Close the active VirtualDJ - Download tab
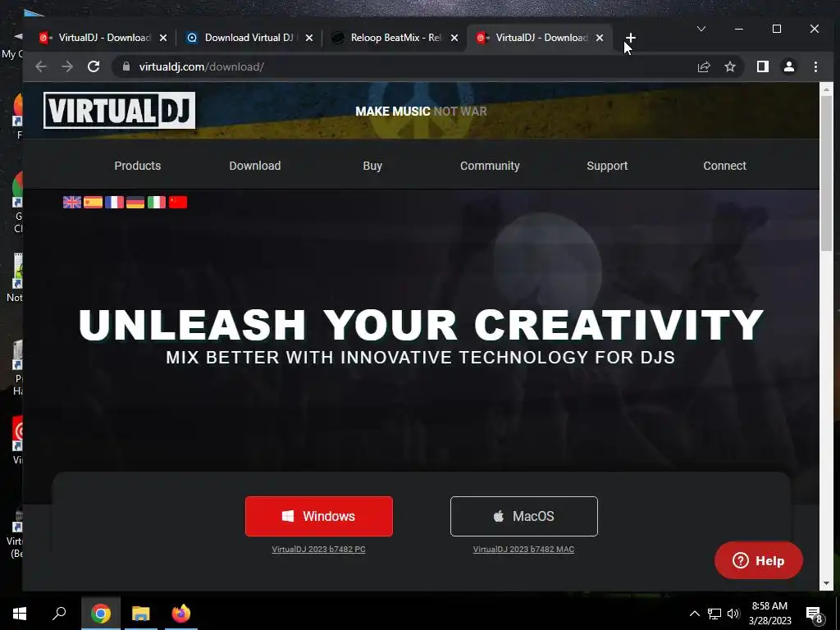 (600, 38)
